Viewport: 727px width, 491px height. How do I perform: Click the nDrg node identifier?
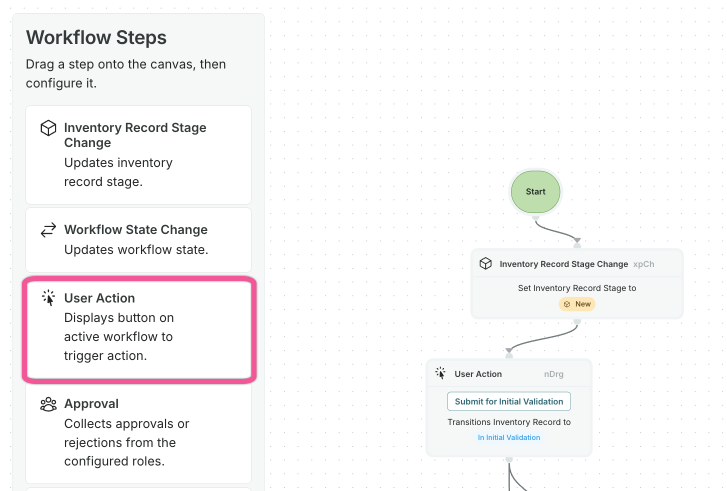coord(553,374)
